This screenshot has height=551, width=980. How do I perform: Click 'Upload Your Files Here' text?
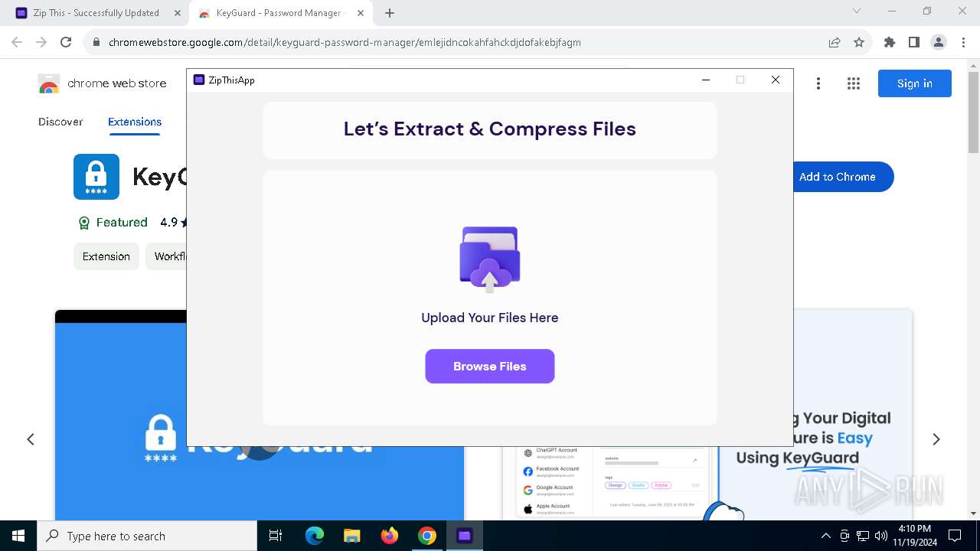(490, 318)
